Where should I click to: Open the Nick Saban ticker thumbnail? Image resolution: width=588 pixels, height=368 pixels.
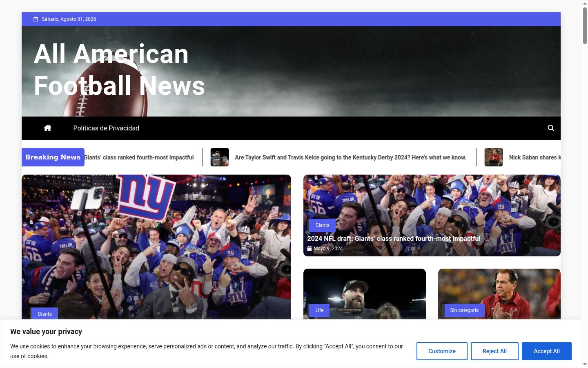[494, 157]
